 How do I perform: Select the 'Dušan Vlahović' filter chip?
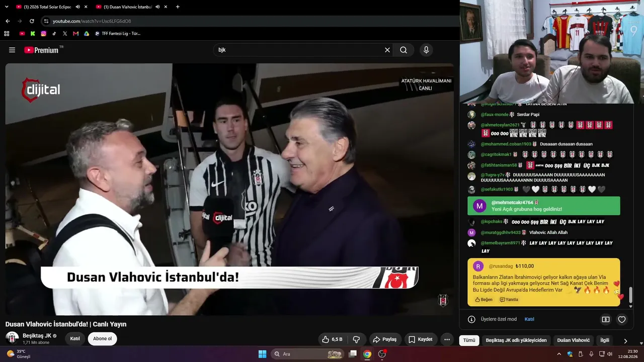tap(574, 340)
